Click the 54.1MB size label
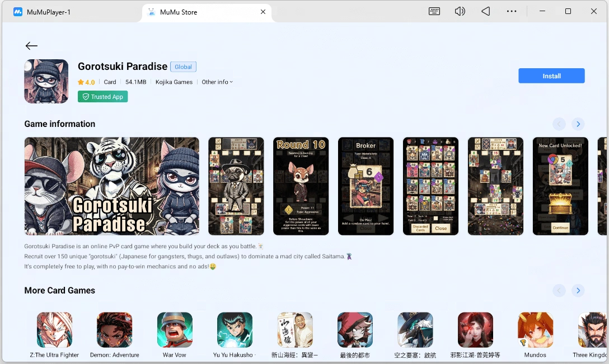The height and width of the screenshot is (364, 609). point(136,82)
